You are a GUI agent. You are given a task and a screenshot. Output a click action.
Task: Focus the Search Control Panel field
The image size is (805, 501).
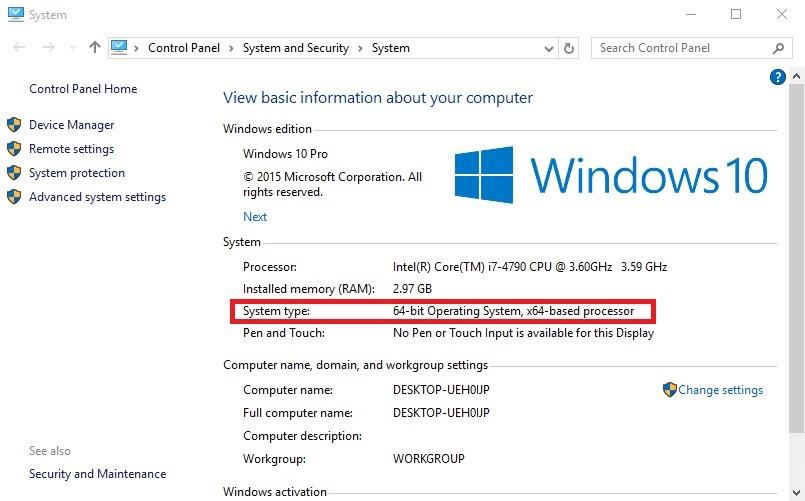[x=691, y=48]
